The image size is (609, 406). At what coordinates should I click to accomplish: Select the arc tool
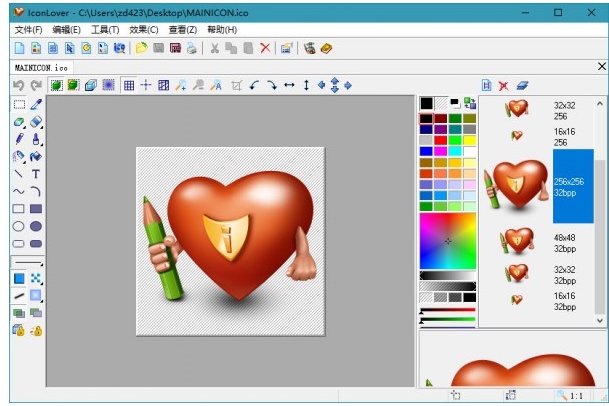[x=36, y=192]
